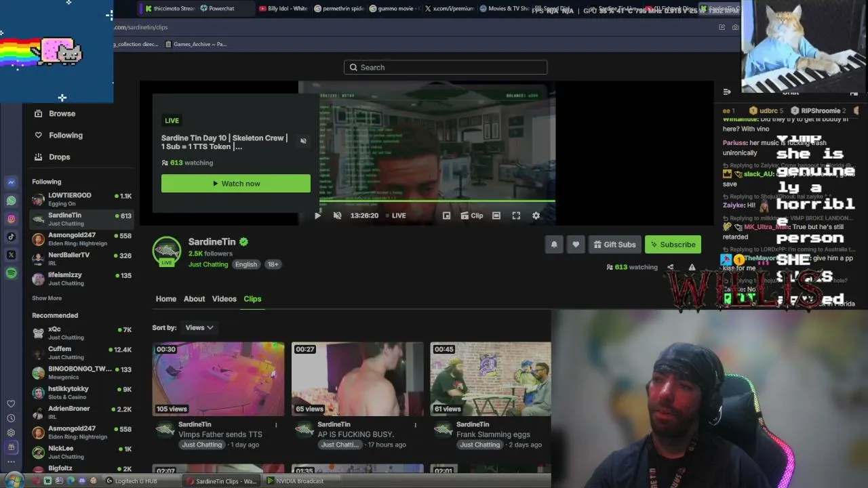The width and height of the screenshot is (868, 488).
Task: Share the channel via share icon
Action: tap(670, 267)
